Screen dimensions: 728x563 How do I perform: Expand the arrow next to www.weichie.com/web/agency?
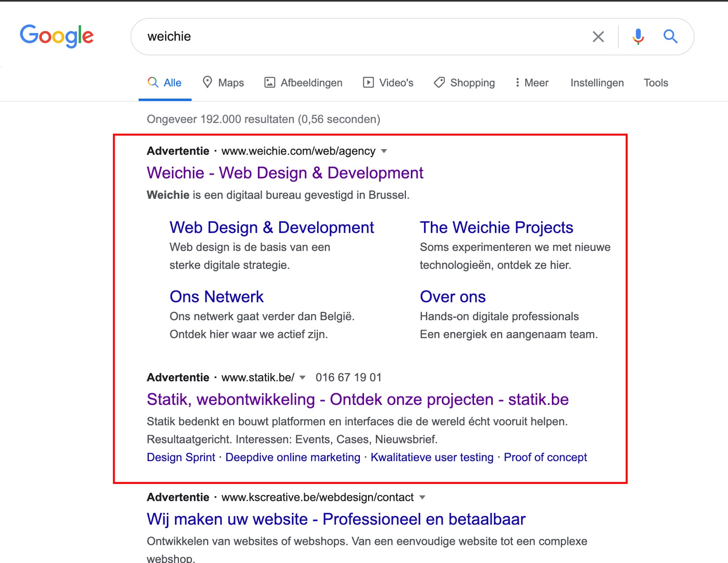[x=384, y=151]
